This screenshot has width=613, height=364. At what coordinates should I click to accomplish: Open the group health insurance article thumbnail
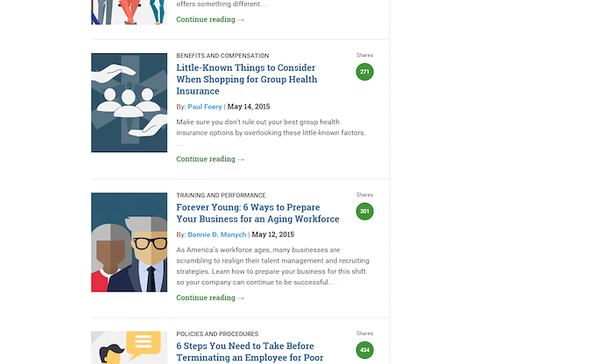click(x=129, y=102)
